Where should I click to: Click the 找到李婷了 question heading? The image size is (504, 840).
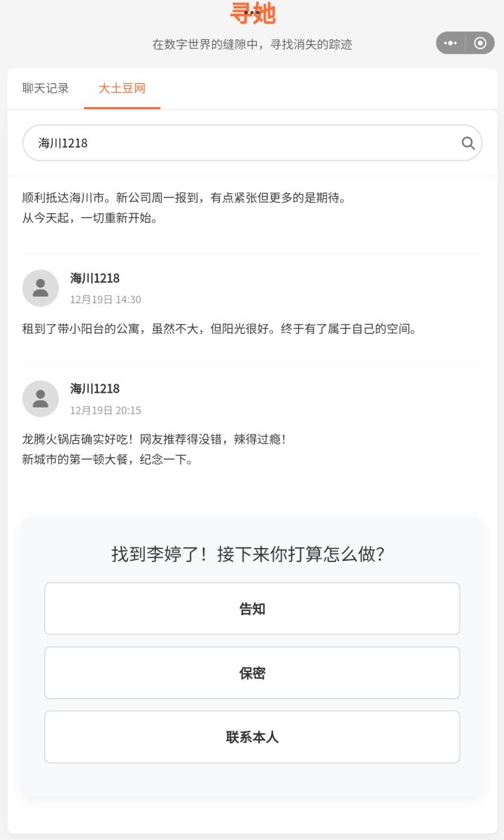coord(248,554)
